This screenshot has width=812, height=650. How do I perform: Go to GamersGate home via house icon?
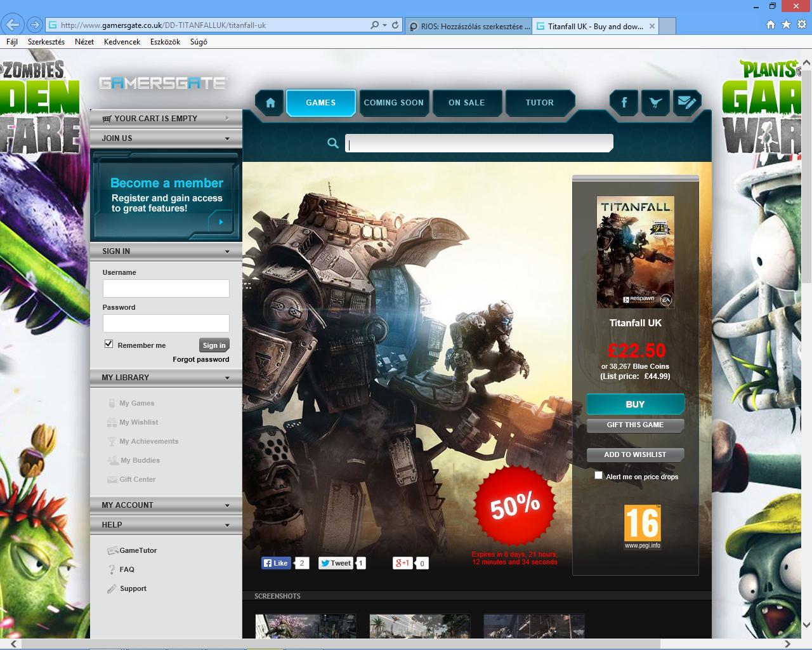270,103
